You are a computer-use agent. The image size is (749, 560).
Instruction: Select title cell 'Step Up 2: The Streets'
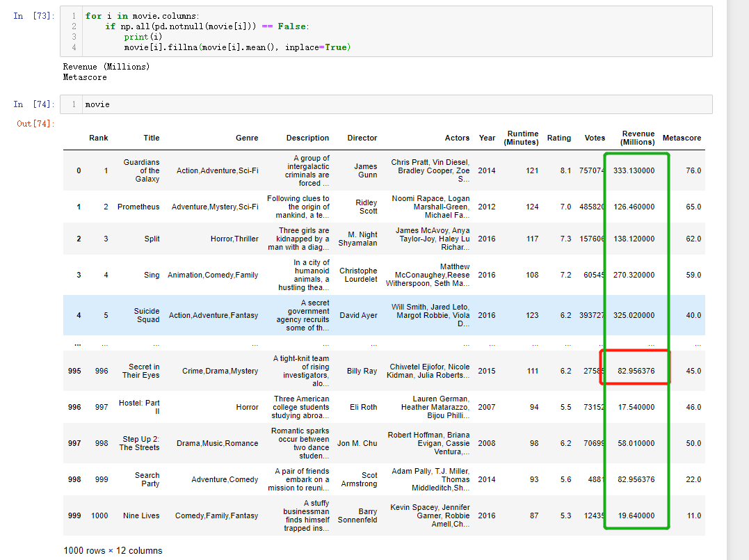pos(140,443)
